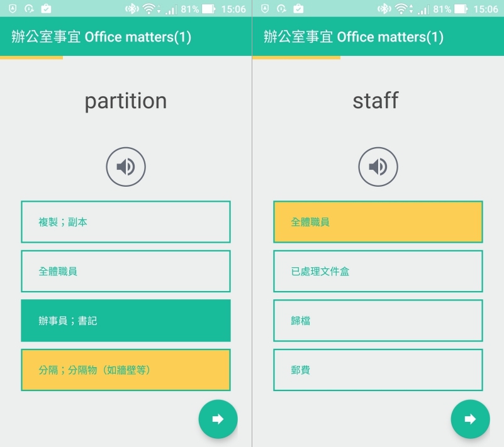
Task: Tap the vibrate mode icon on the partition screen
Action: click(132, 9)
